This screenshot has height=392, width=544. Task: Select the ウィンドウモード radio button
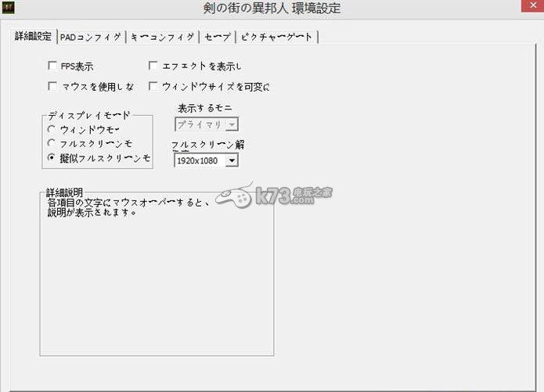click(52, 129)
